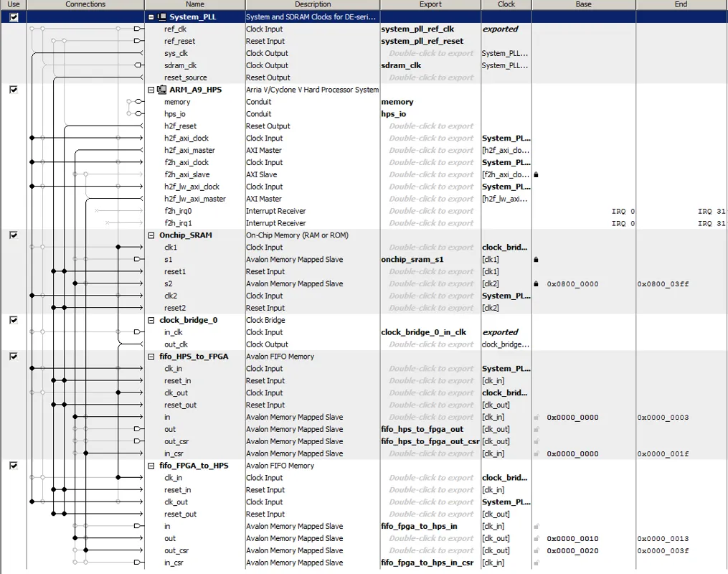This screenshot has height=574, width=728.
Task: Click the System_PLL component icon
Action: tap(162, 17)
